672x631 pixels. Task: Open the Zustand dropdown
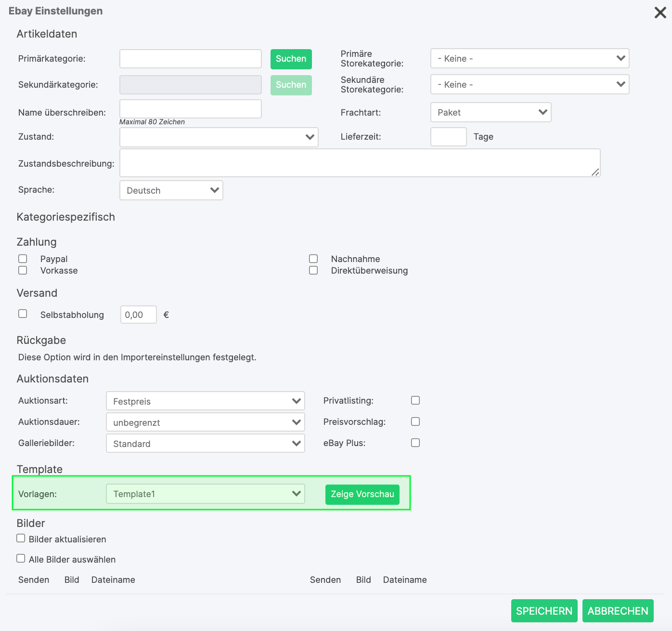point(219,137)
